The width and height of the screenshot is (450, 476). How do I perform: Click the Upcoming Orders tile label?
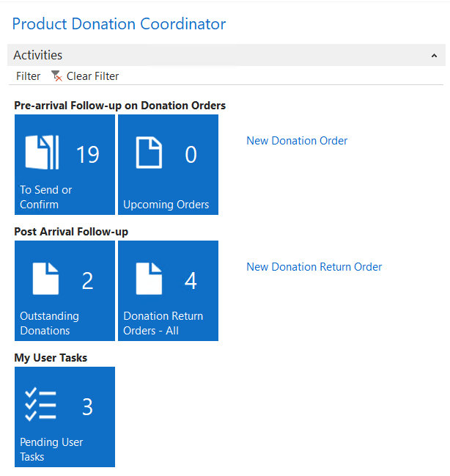tap(166, 205)
